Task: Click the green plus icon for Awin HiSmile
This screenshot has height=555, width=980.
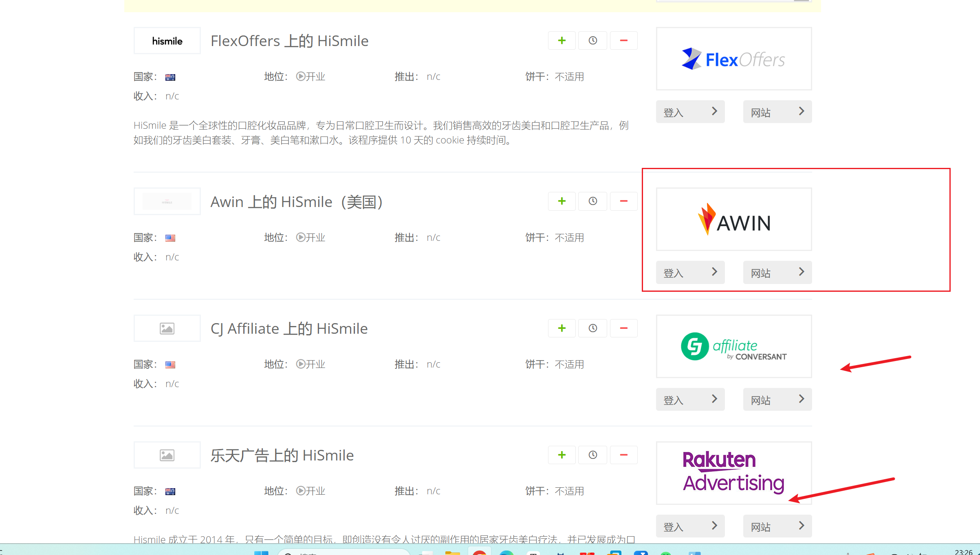Action: point(562,201)
